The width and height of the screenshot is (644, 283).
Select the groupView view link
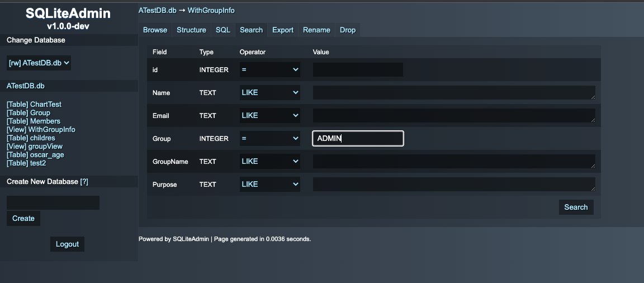35,147
